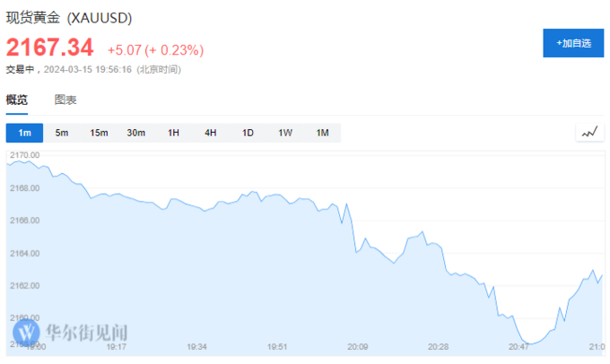Click the 现货黄金 (XAUUSD) title
This screenshot has width=610, height=364.
[x=69, y=18]
